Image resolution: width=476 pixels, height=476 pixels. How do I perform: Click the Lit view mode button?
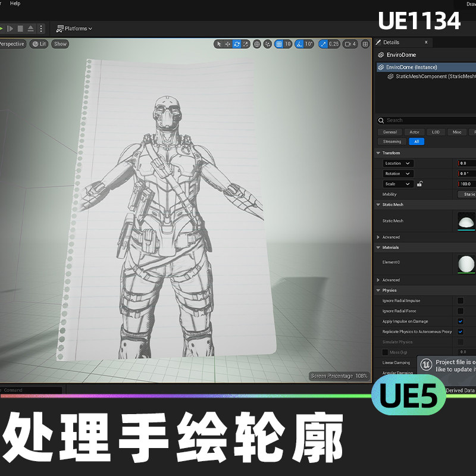pyautogui.click(x=38, y=43)
